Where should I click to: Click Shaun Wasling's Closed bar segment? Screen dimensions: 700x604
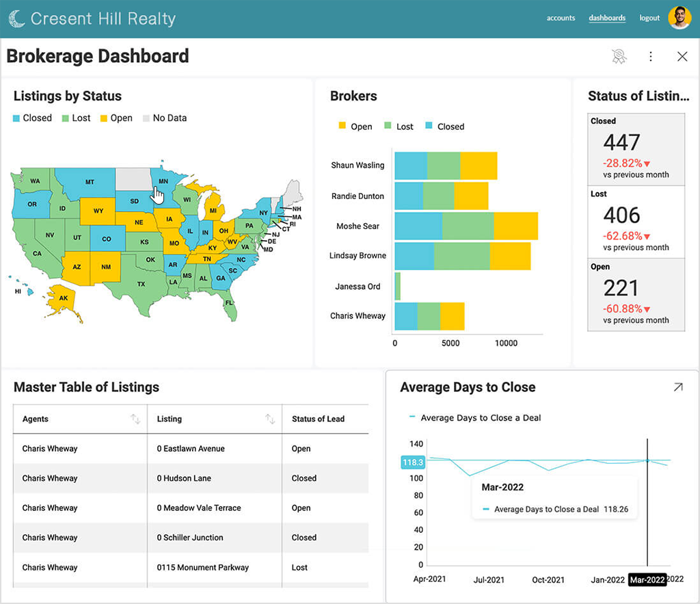point(411,166)
